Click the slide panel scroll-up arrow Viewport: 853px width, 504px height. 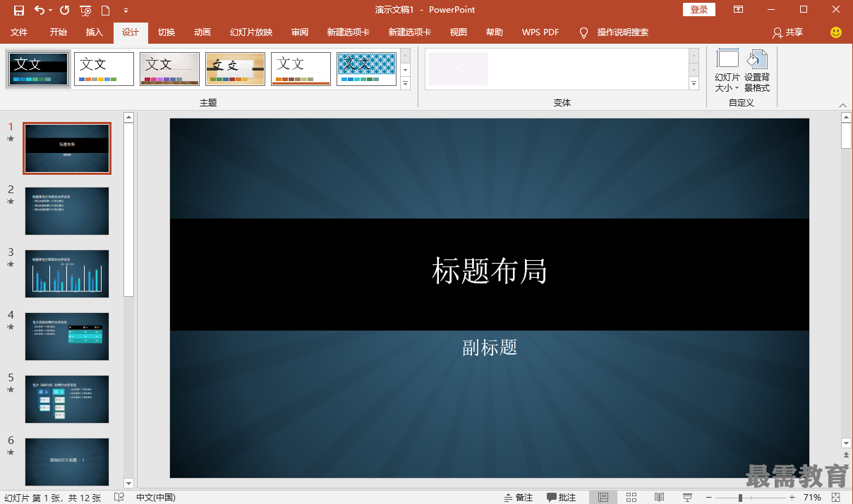click(128, 118)
